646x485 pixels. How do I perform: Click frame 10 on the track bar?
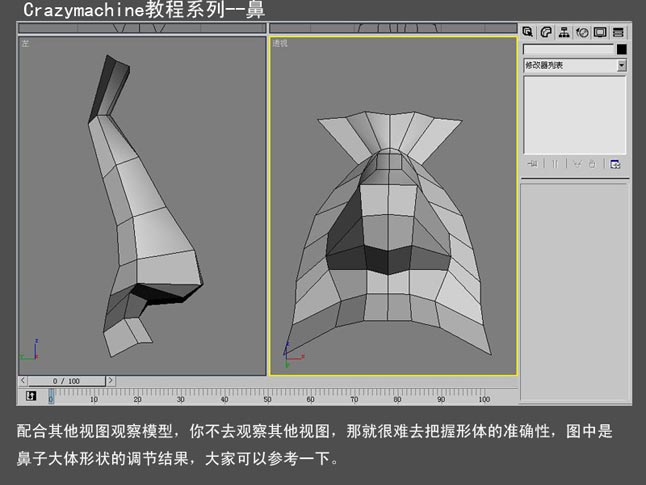(94, 399)
